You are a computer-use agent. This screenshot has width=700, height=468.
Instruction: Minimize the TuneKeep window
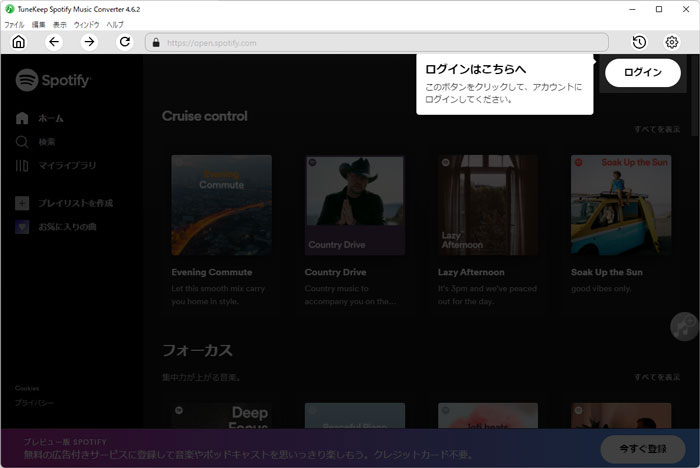point(633,9)
